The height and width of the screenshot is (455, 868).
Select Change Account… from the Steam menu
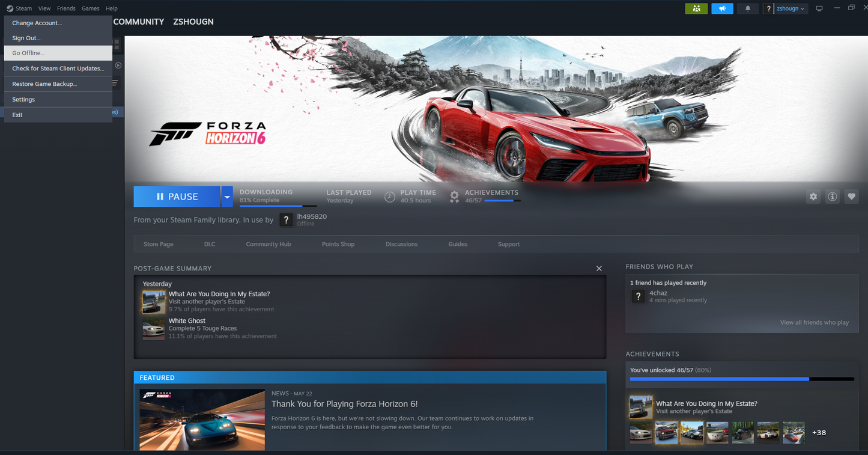pyautogui.click(x=58, y=23)
